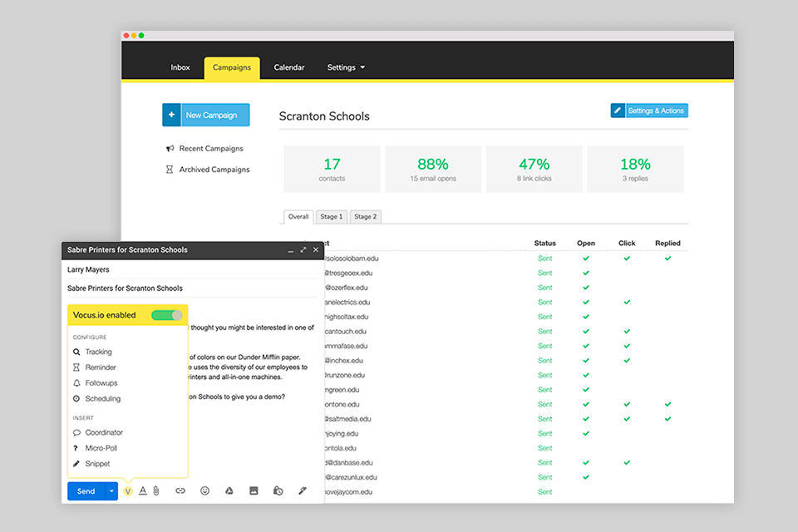Viewport: 798px width, 532px height.
Task: Click the solosolobam.edu contact row
Action: coord(506,259)
